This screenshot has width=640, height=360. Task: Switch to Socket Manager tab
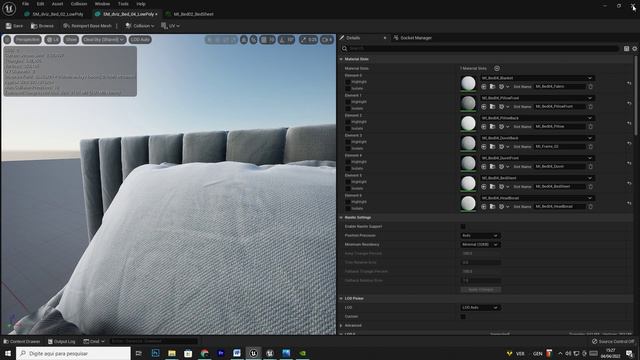coord(412,38)
